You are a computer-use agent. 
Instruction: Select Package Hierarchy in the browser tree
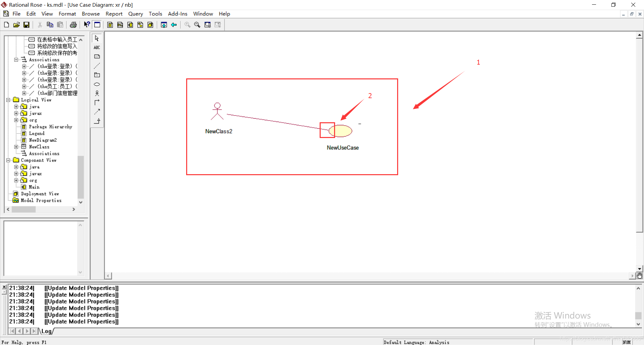(x=50, y=127)
